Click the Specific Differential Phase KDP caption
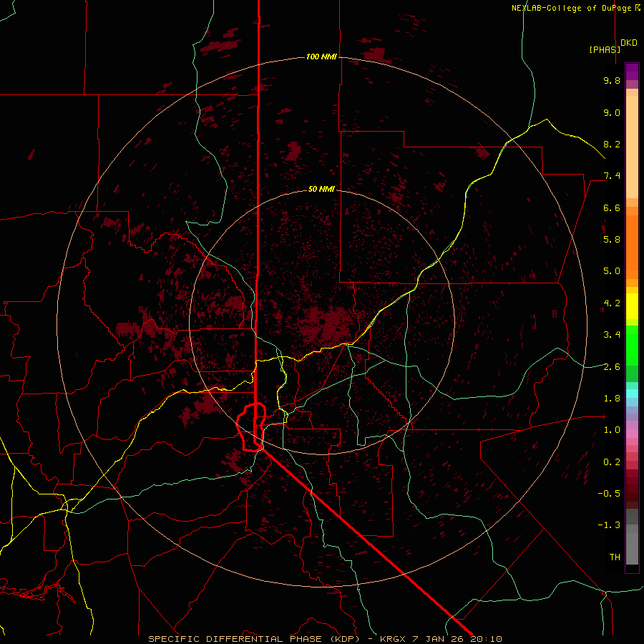 point(326,639)
